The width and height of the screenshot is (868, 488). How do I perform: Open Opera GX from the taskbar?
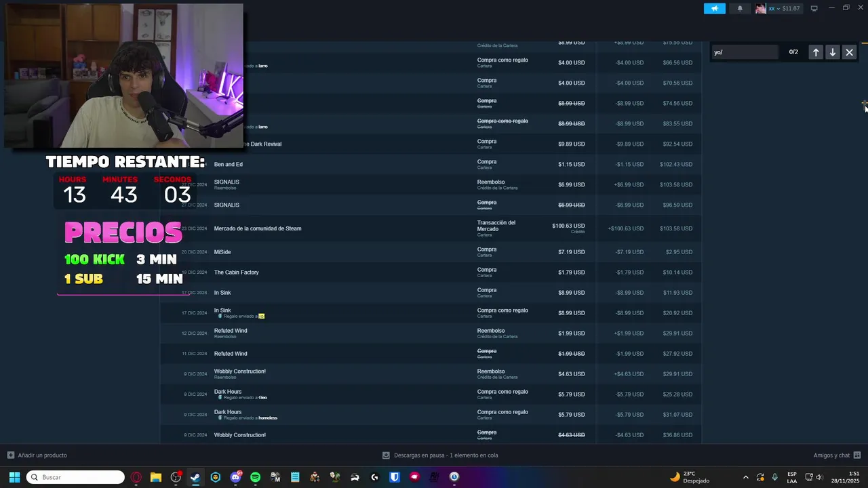click(136, 477)
